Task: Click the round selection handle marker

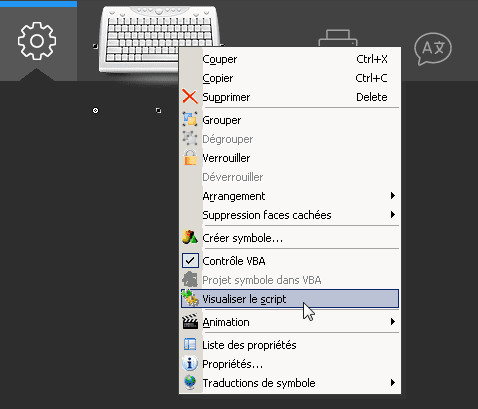Action: (95, 110)
